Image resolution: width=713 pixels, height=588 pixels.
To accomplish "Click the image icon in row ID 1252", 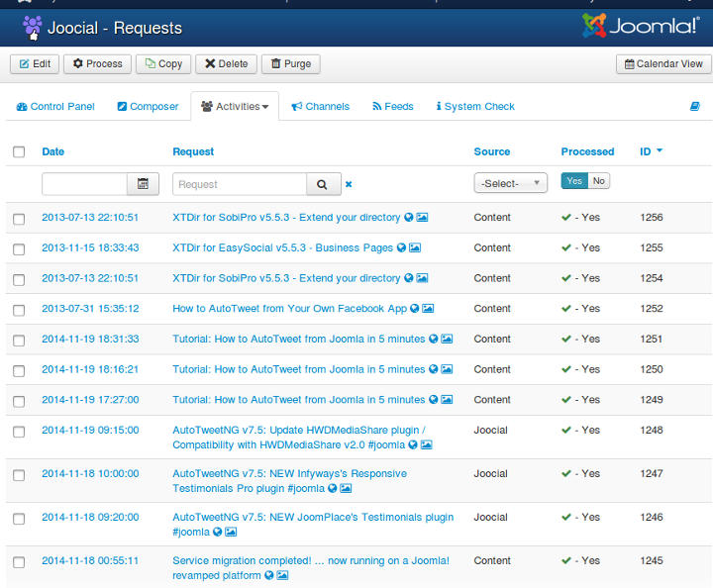I will 428,309.
